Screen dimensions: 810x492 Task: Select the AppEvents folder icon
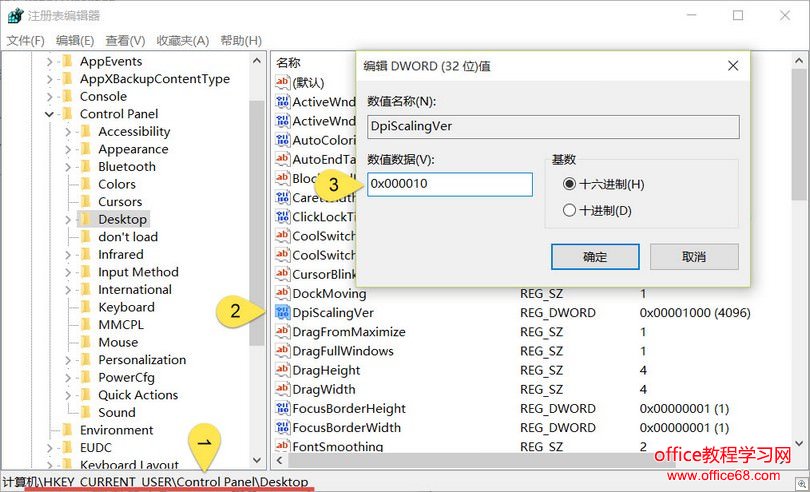click(x=67, y=62)
